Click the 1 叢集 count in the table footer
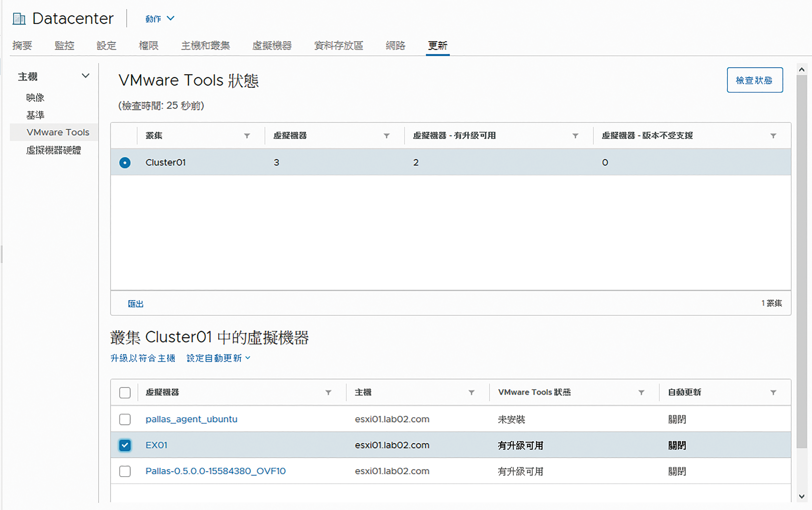The width and height of the screenshot is (812, 510). (772, 303)
